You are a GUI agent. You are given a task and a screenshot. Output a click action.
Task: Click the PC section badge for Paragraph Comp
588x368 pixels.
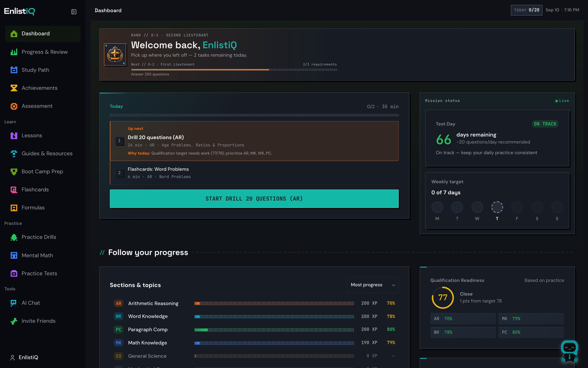[x=118, y=330]
